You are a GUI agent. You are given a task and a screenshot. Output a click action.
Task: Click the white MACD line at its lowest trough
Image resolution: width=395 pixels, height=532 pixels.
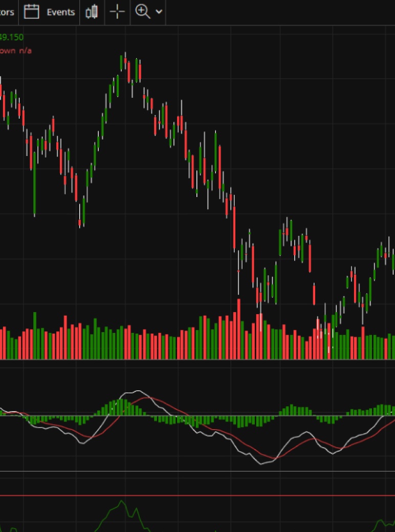(x=262, y=463)
